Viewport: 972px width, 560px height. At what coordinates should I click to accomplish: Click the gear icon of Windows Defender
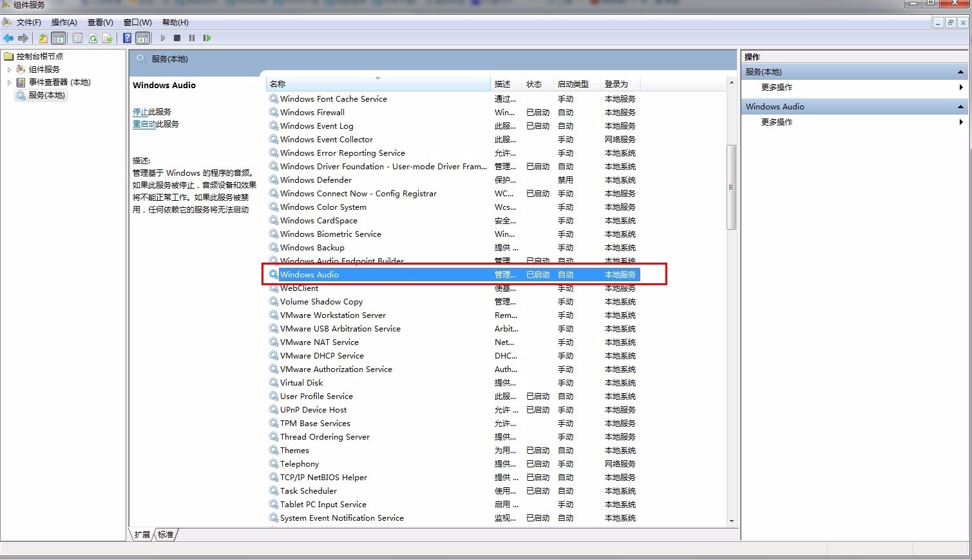click(274, 180)
